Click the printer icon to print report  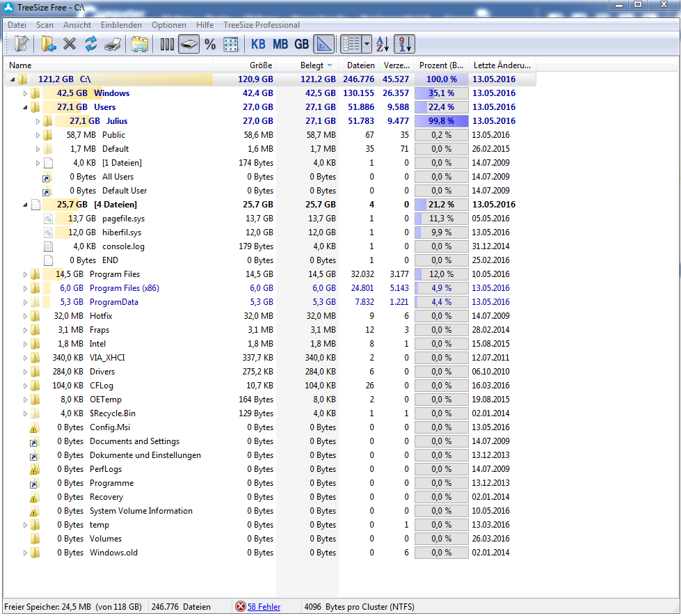pos(113,45)
